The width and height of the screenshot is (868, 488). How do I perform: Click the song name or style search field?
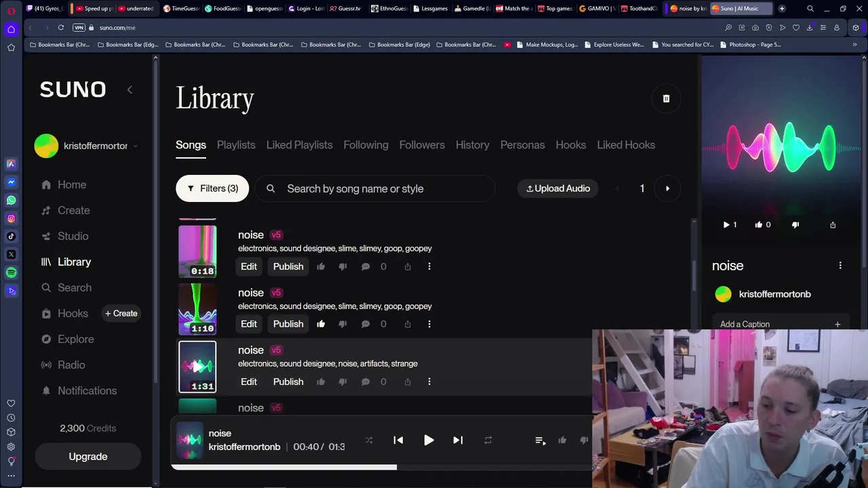pos(376,188)
